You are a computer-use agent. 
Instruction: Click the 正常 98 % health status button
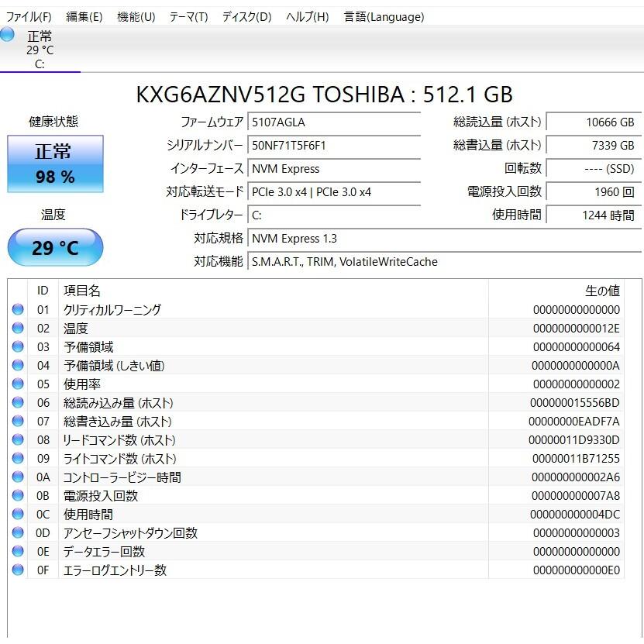55,164
